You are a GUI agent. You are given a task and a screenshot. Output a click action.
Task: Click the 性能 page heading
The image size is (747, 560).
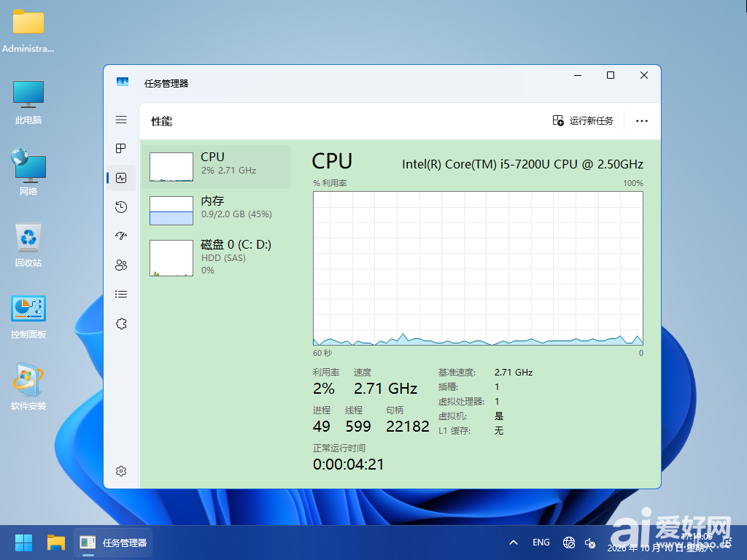click(x=161, y=122)
